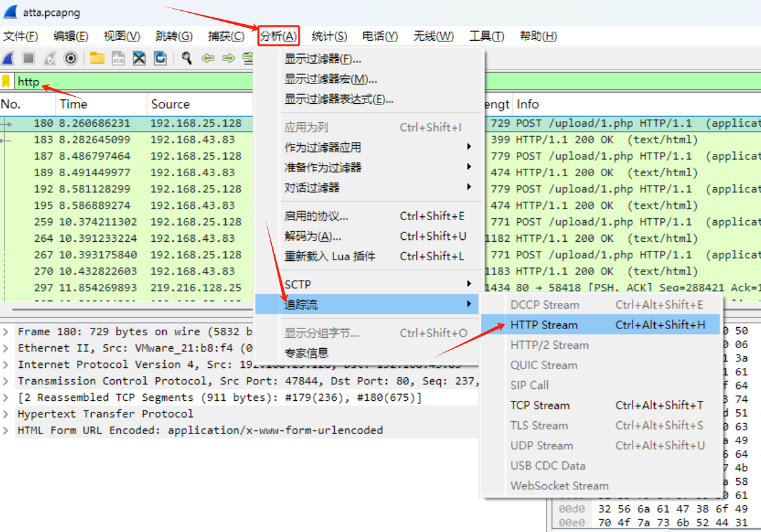Viewport: 761px width, 532px height.
Task: Select TCP Stream in the submenu
Action: (x=540, y=405)
